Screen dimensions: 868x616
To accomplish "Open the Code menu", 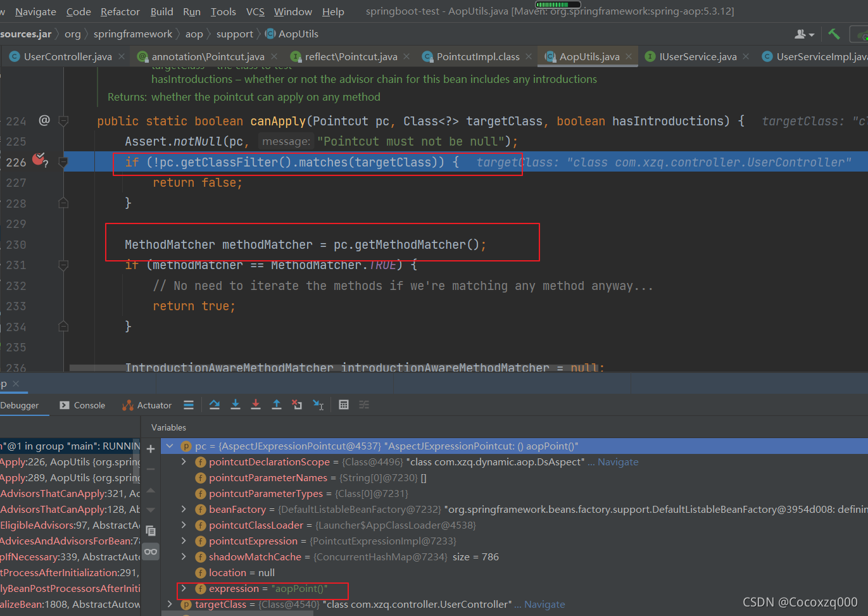I will (x=79, y=11).
